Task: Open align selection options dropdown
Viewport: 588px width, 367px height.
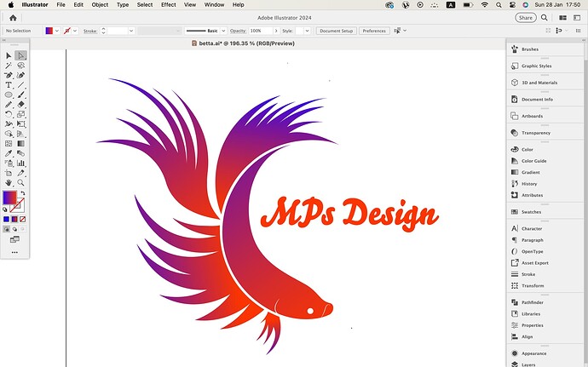Action: (405, 31)
